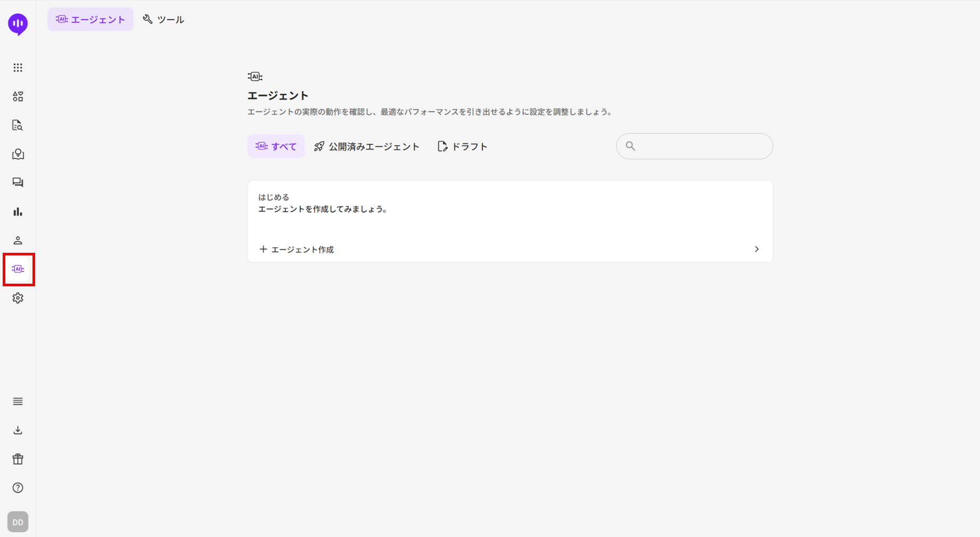Switch to the ツール tab
Viewport: 980px width, 537px height.
pos(163,20)
